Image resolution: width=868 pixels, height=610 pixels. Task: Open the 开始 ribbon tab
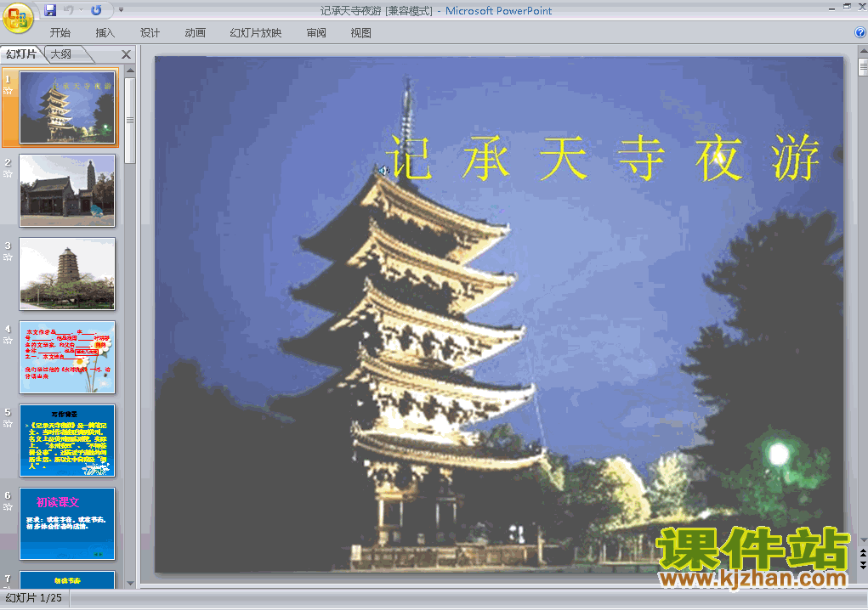tap(60, 32)
